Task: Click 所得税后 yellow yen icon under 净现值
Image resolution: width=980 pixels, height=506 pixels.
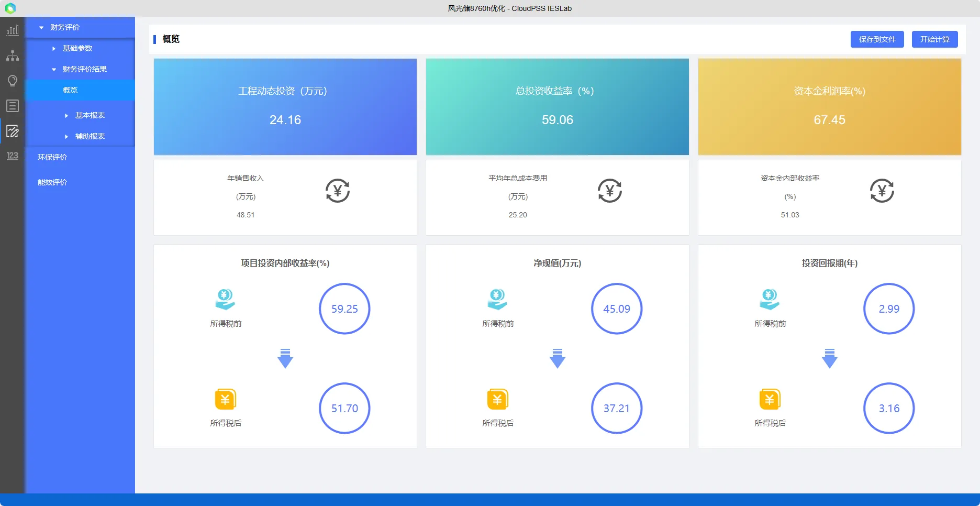Action: 498,399
